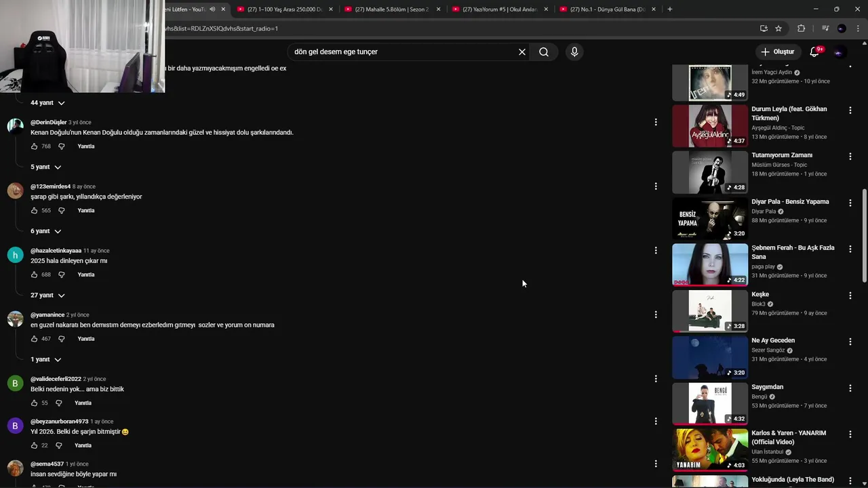Like the comment by @123emirdes4
The height and width of the screenshot is (488, 868).
click(35, 211)
